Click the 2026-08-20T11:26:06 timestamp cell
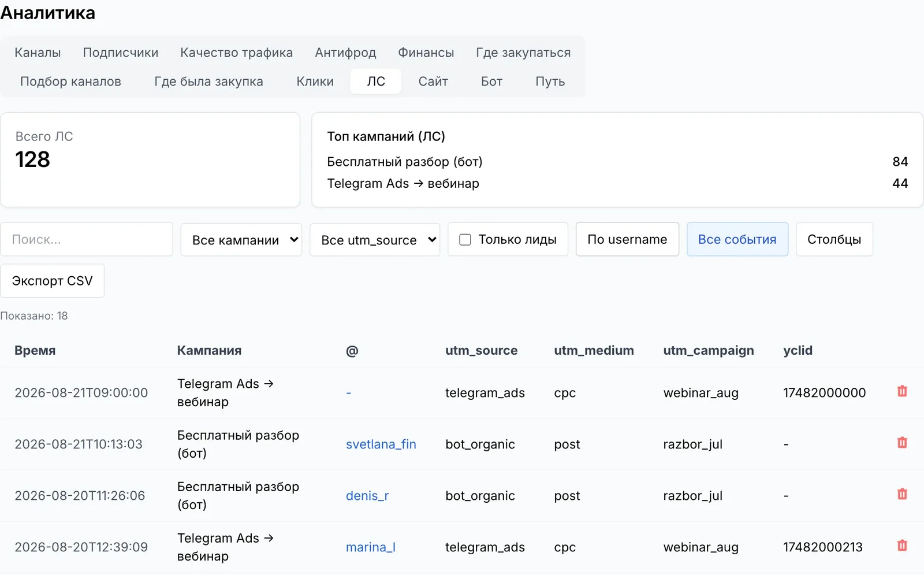The width and height of the screenshot is (924, 575). [x=80, y=495]
